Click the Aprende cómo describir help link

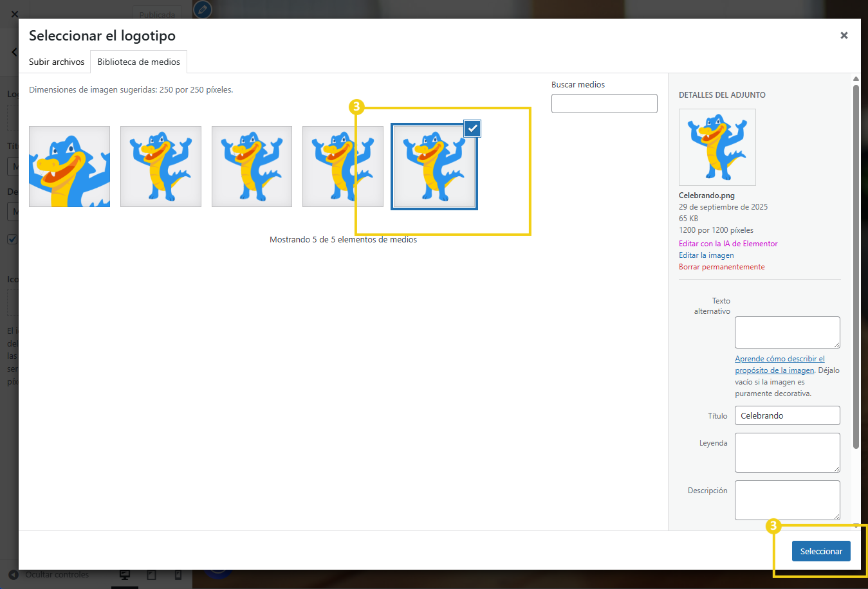coord(780,359)
